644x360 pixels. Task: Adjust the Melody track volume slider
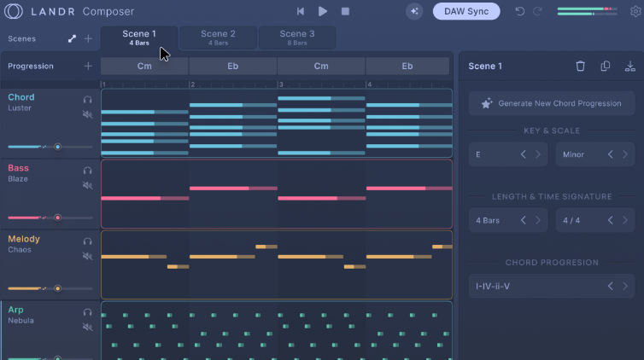(x=50, y=288)
